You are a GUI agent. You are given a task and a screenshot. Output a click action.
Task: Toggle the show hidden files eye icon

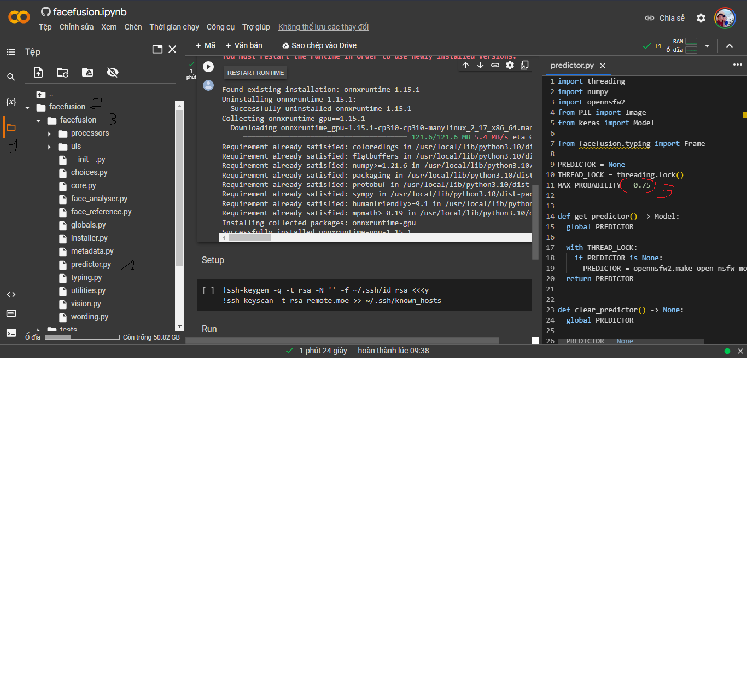click(113, 72)
